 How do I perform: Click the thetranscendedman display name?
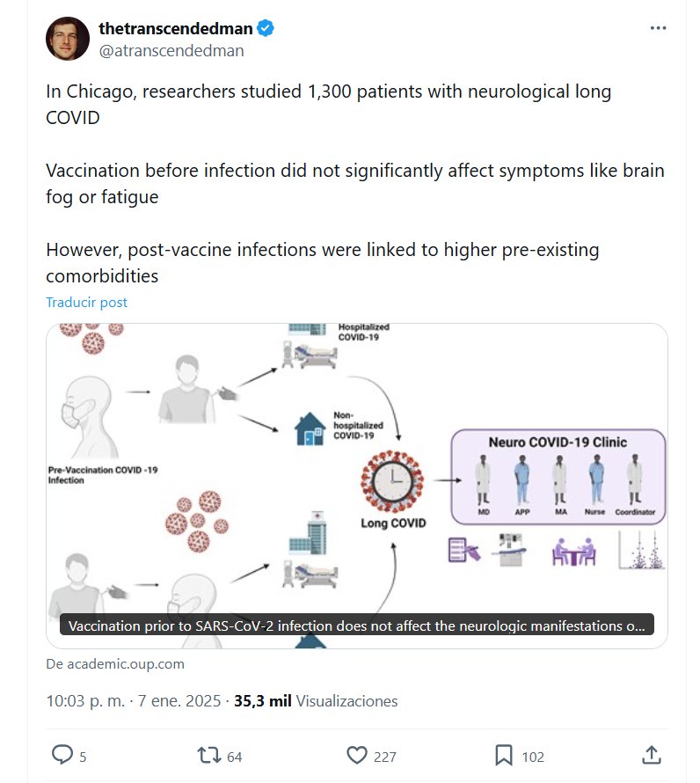point(176,28)
